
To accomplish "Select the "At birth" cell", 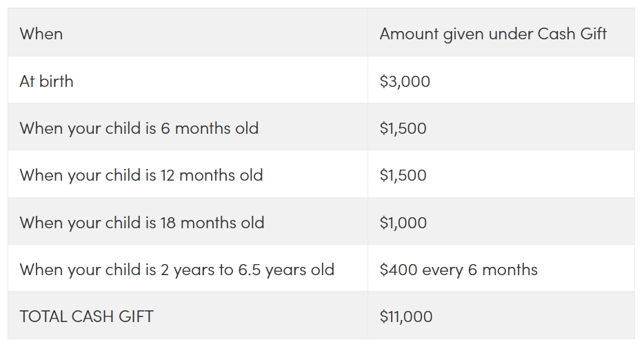I will [x=46, y=81].
